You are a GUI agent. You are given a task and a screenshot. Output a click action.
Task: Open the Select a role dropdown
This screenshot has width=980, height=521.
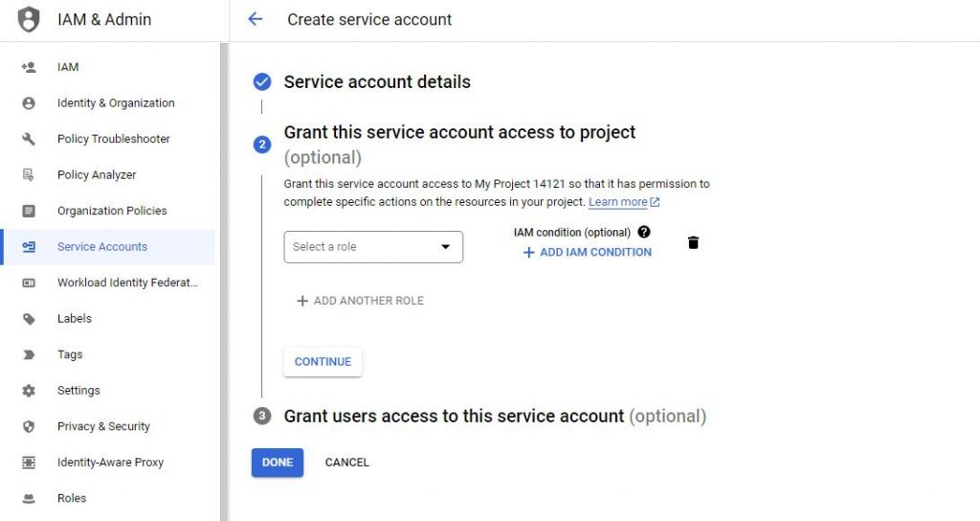[x=373, y=247]
